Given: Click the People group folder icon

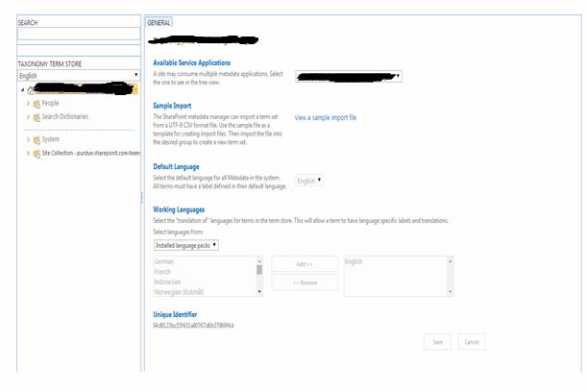Looking at the screenshot, I should point(37,104).
